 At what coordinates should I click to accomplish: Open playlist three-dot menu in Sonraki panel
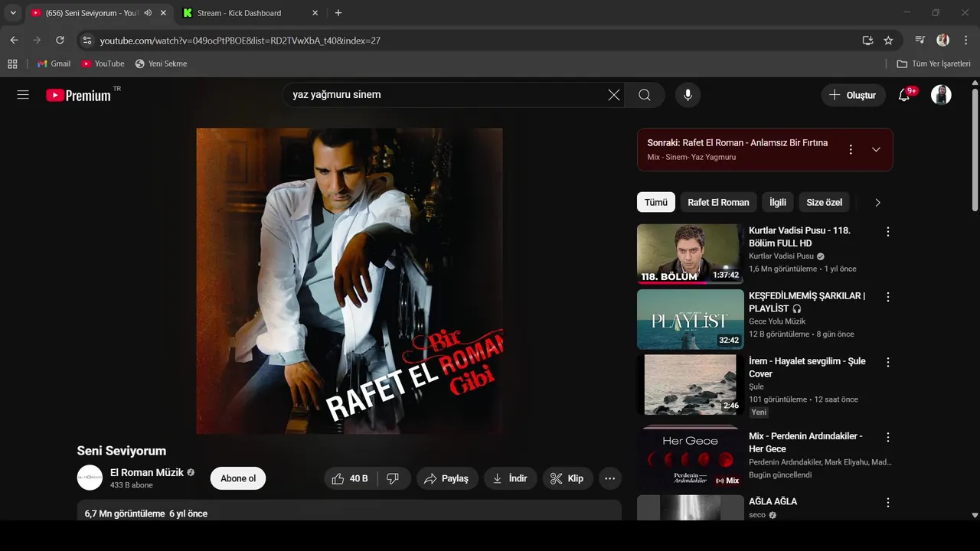[851, 149]
